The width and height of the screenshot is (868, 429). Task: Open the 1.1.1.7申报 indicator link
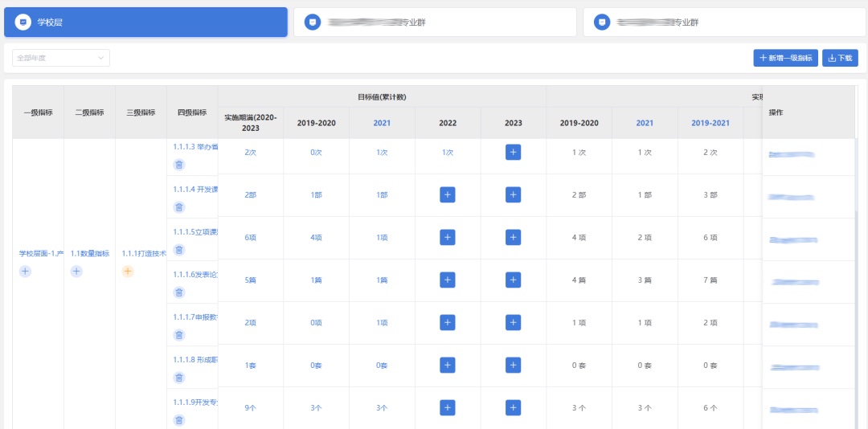195,317
